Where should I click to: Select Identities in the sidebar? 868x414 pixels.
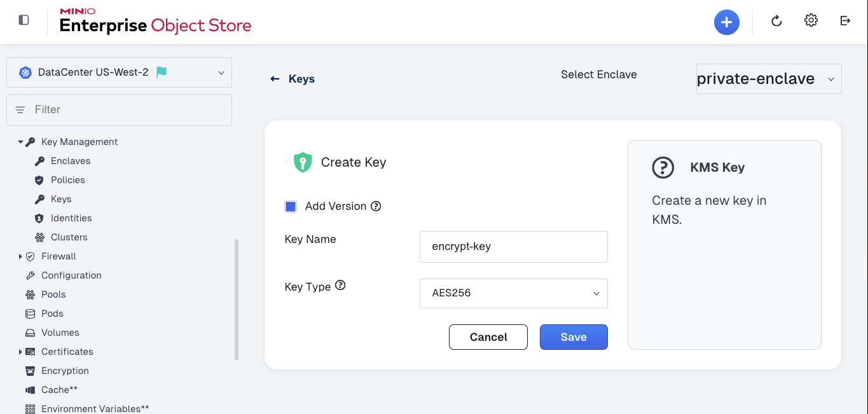(x=71, y=218)
